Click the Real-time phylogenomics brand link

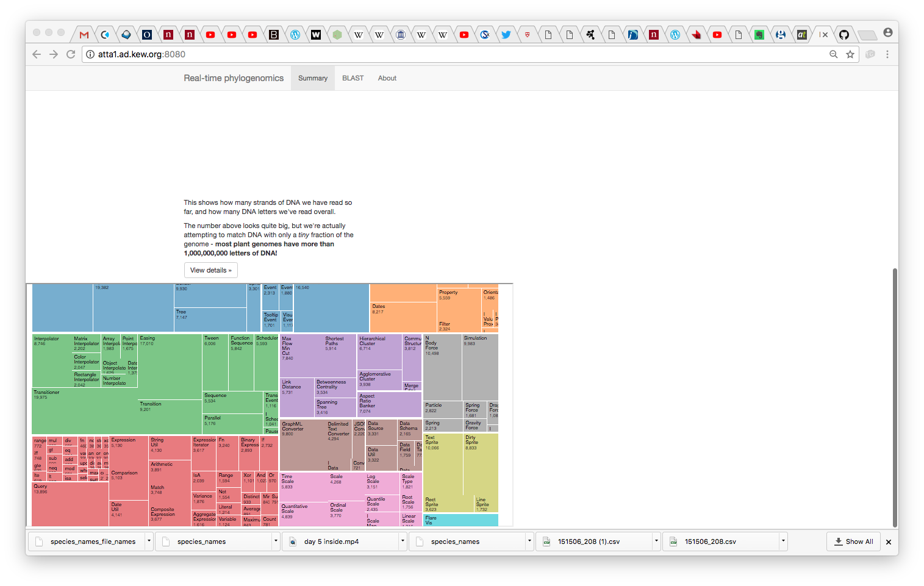click(234, 78)
